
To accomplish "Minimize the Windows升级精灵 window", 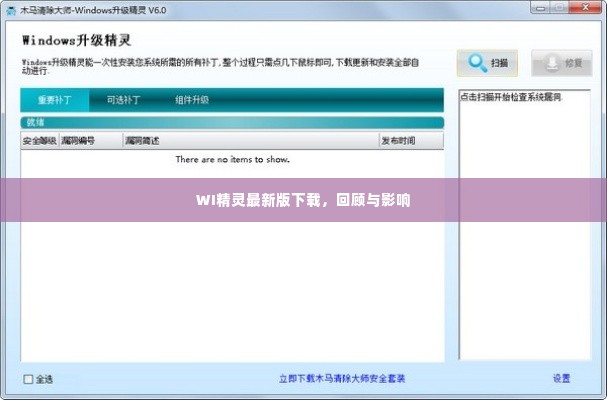I will pos(541,7).
